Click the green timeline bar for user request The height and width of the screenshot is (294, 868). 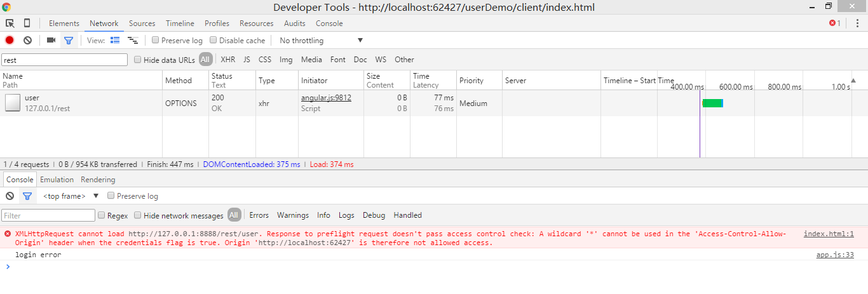click(x=712, y=104)
